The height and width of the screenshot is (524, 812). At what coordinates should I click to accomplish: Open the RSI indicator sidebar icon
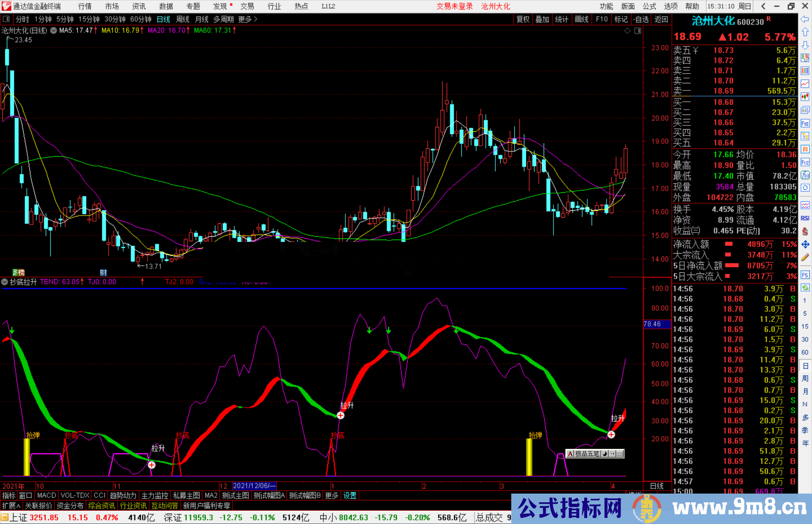(x=805, y=218)
